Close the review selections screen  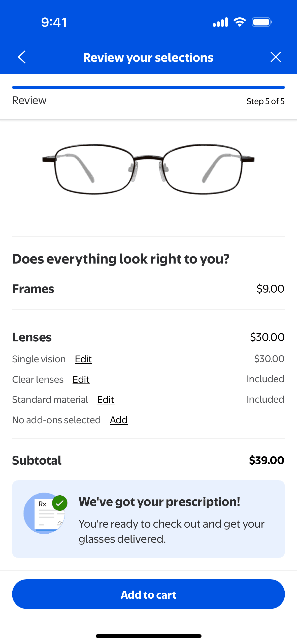pos(276,57)
